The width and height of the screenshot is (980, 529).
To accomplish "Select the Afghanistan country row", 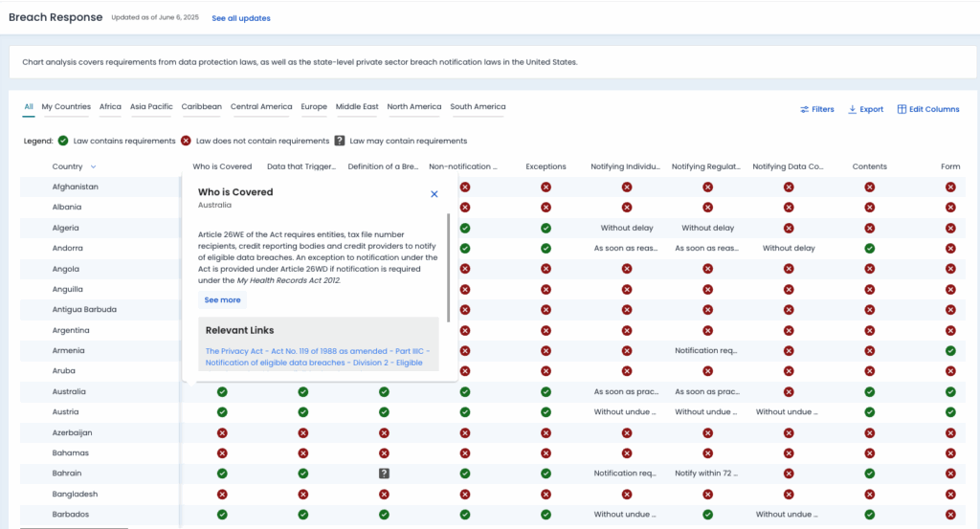I will (x=493, y=187).
